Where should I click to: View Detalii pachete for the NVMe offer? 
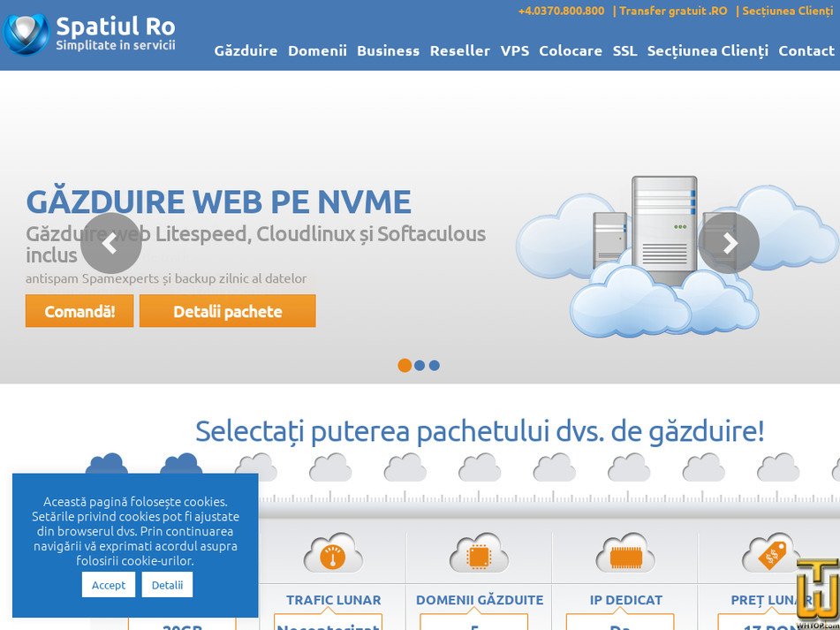(227, 311)
